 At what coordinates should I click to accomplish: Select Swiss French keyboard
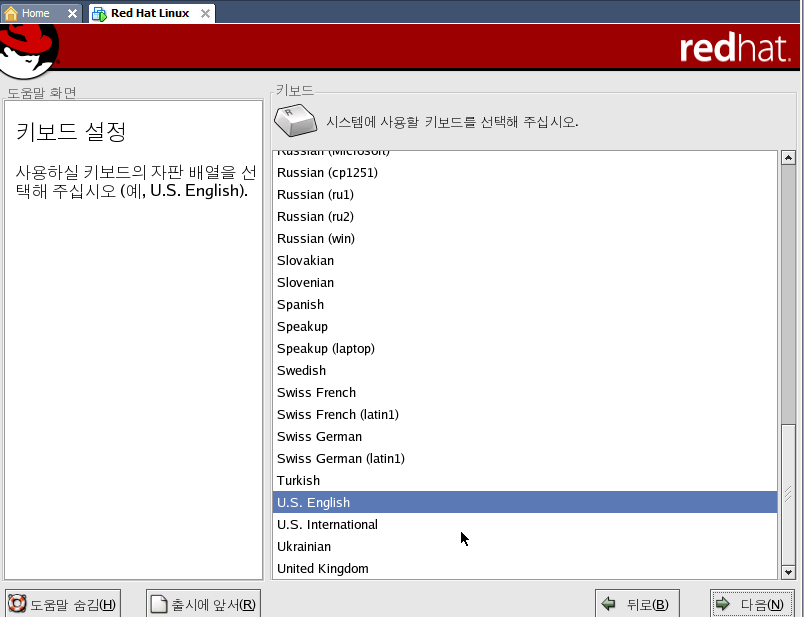coord(525,392)
